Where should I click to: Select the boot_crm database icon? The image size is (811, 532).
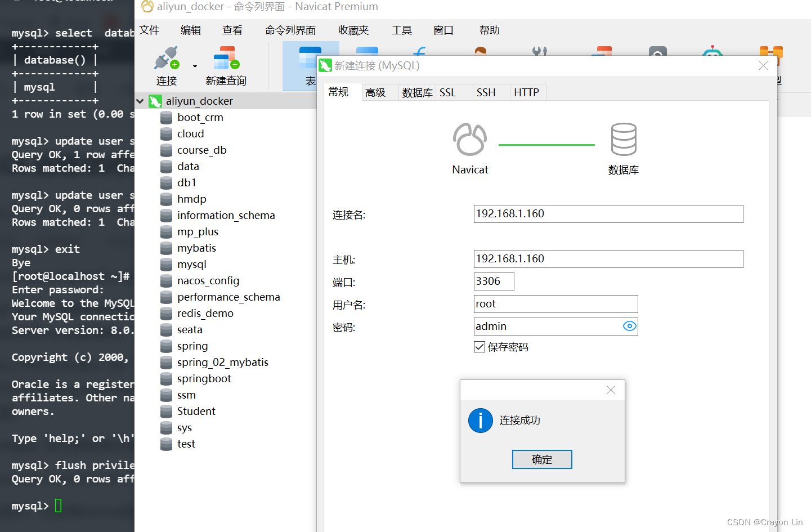(x=166, y=118)
